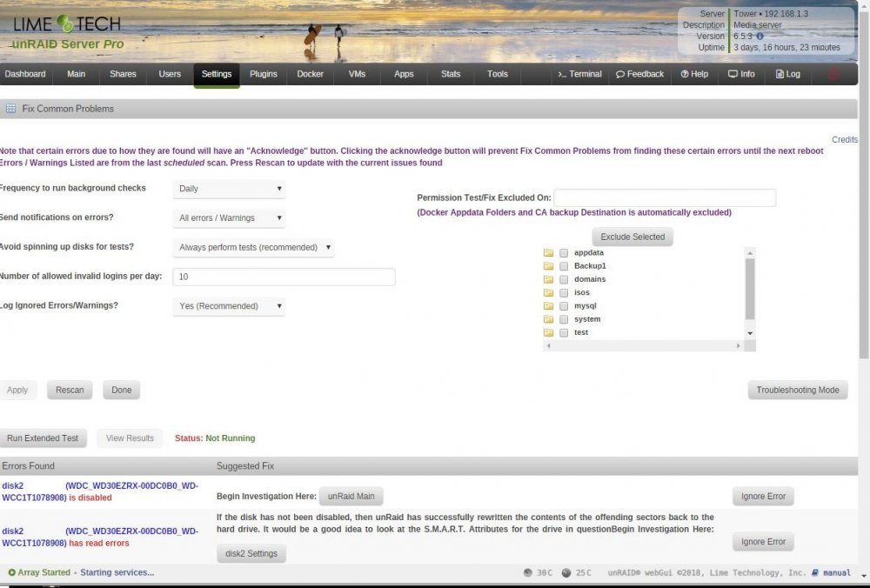This screenshot has height=588, width=870.
Task: Open the manual book icon in footer
Action: [x=815, y=573]
